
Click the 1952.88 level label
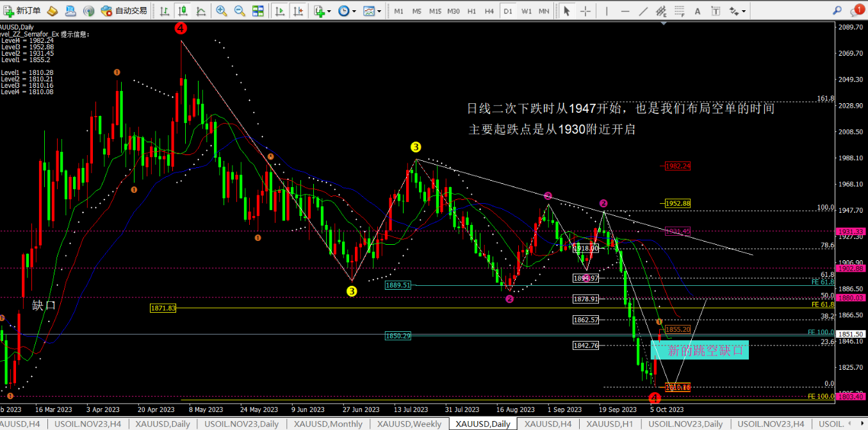678,203
